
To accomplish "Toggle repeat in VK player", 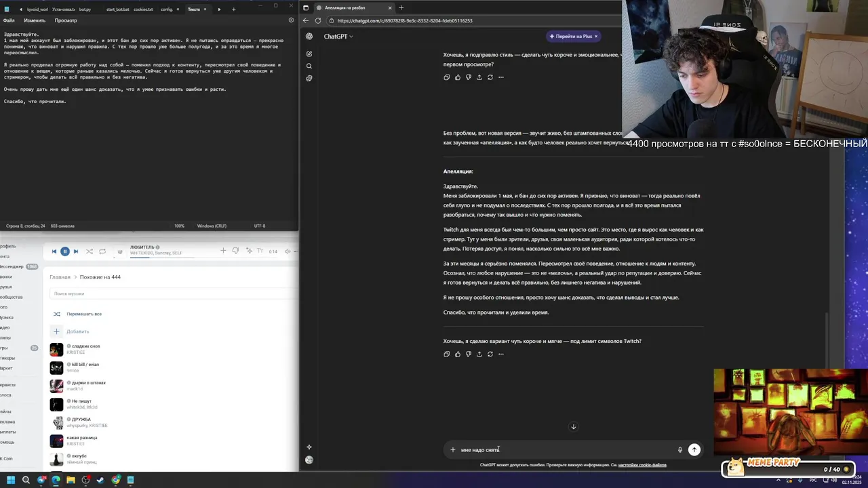I will point(102,251).
